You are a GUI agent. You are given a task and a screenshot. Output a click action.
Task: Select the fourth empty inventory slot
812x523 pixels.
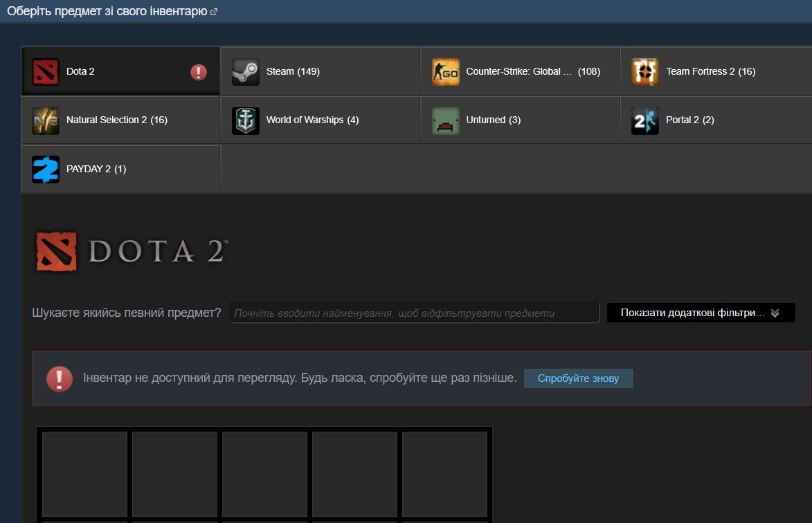(x=354, y=475)
